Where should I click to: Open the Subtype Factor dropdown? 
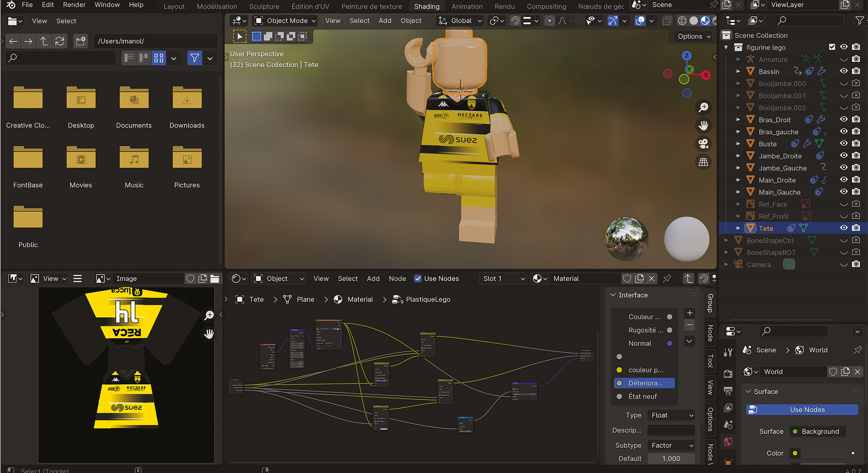[671, 445]
